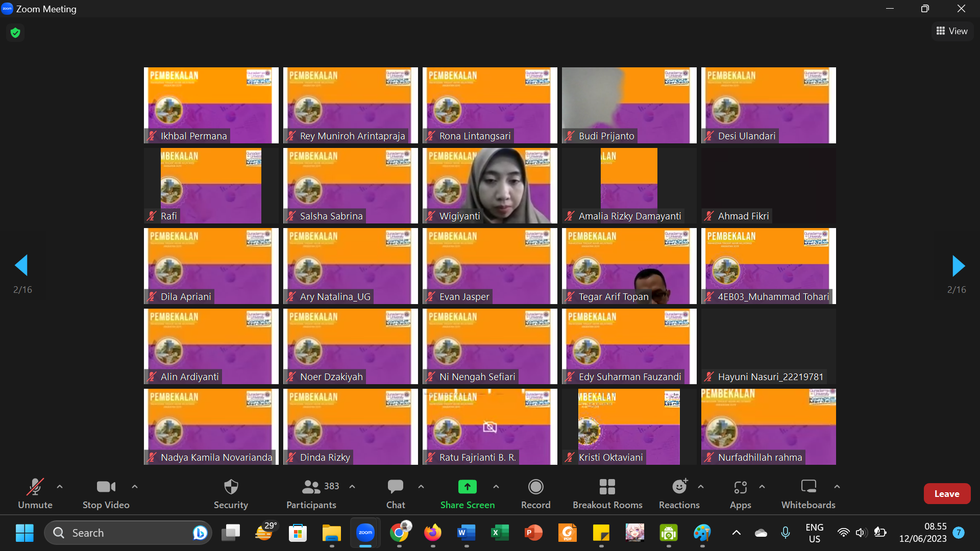980x551 pixels.
Task: Expand Apps options arrow
Action: point(762,487)
